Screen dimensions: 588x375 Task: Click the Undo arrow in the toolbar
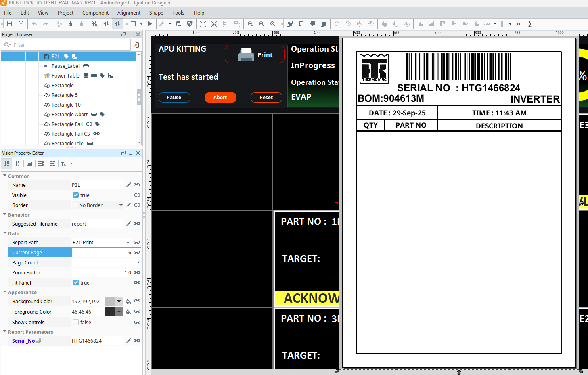point(34,24)
